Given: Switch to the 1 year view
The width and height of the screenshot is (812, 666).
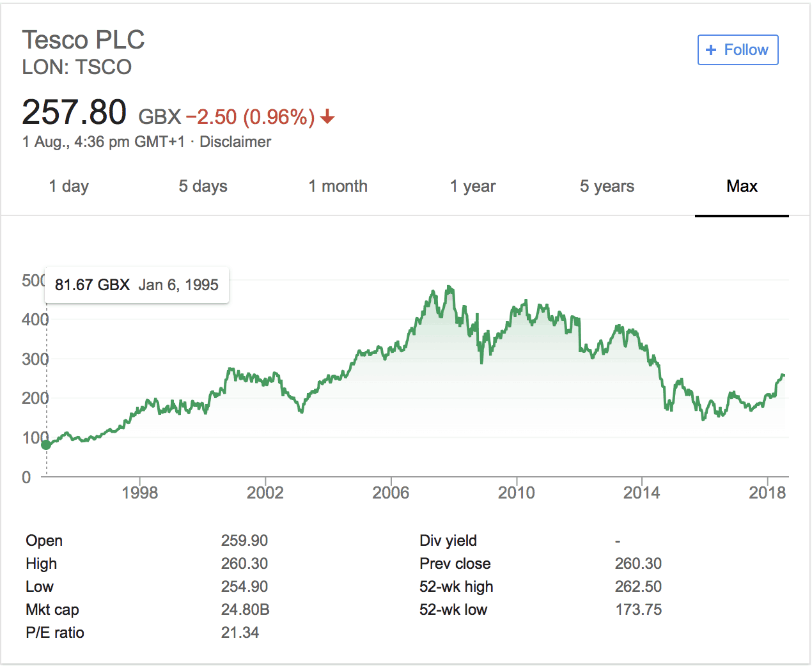Looking at the screenshot, I should click(x=472, y=187).
